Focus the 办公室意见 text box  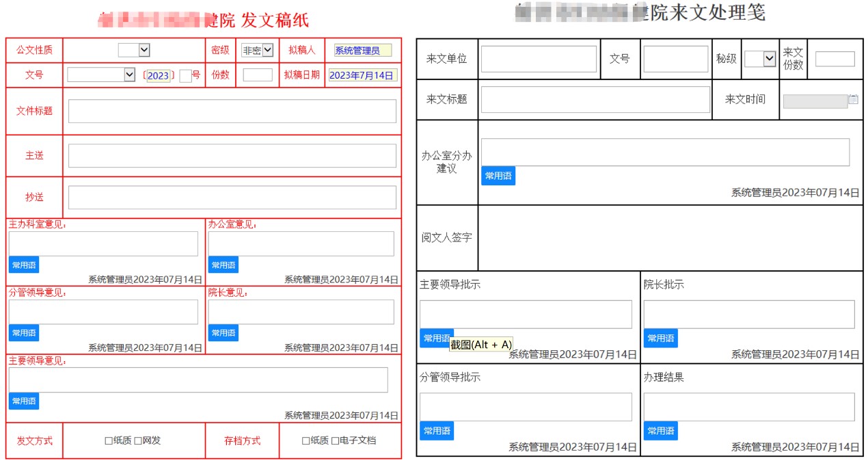pyautogui.click(x=301, y=243)
